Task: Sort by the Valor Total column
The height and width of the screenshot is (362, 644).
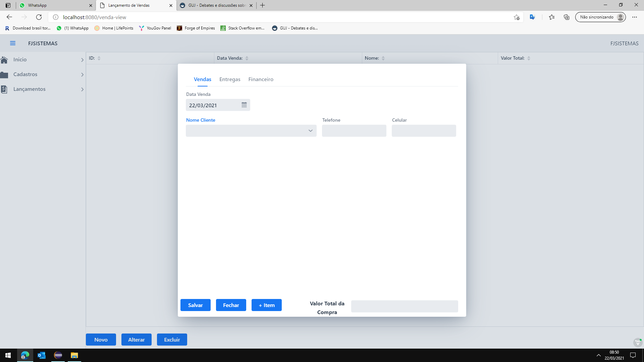Action: (x=529, y=58)
